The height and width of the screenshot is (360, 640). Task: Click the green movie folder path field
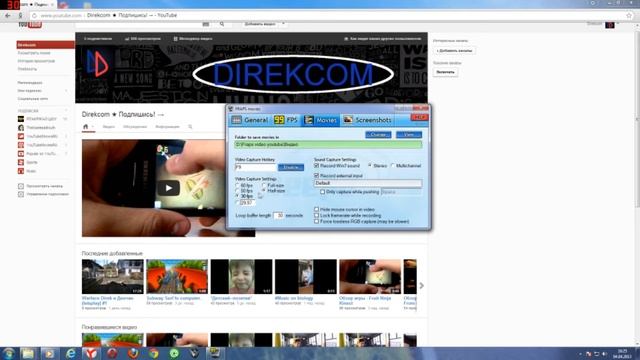click(328, 144)
